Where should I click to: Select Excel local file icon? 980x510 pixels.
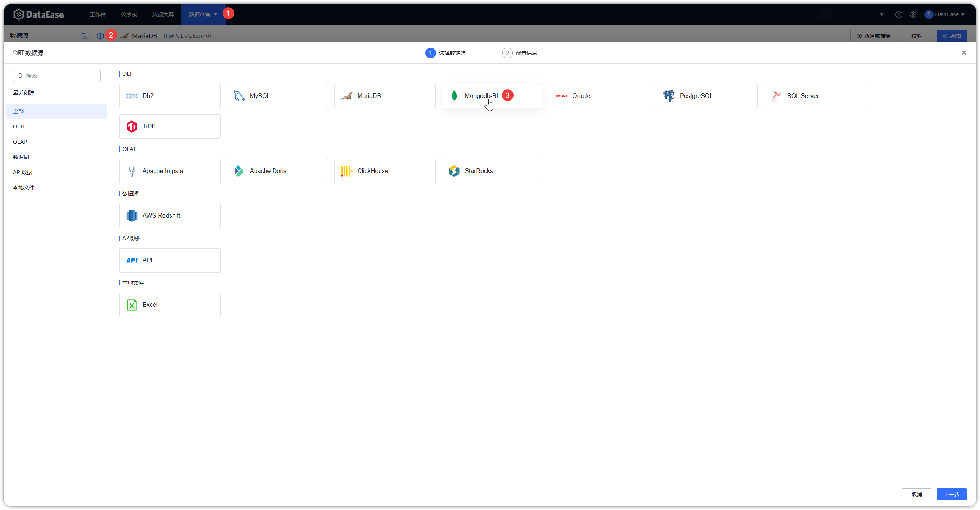pos(131,305)
